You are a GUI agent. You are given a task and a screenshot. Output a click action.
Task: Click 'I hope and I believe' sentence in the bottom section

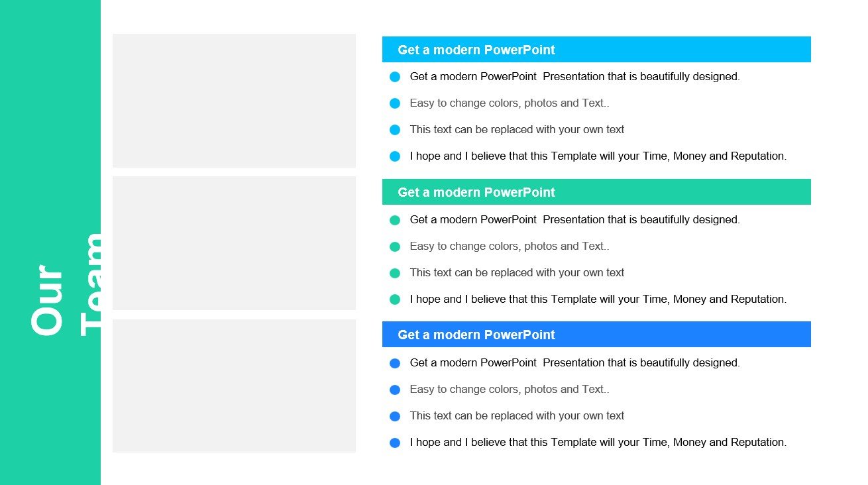pos(598,442)
